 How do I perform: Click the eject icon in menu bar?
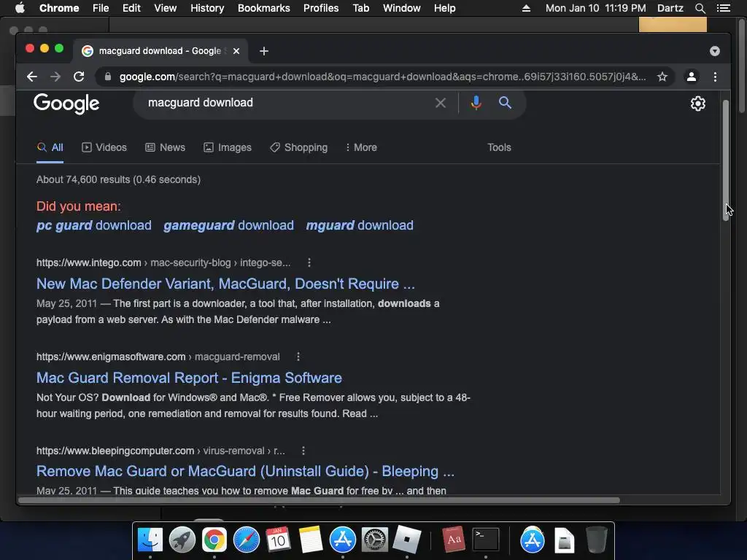click(x=527, y=8)
